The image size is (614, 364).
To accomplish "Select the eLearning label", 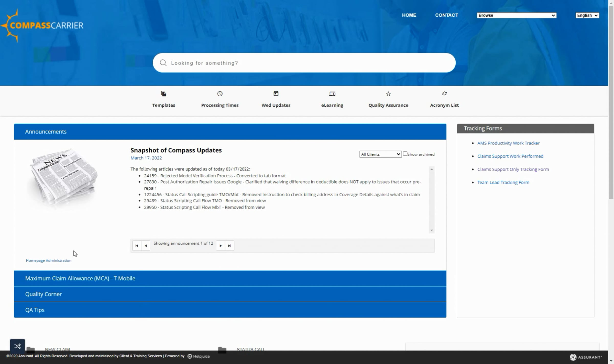I will pos(332,105).
